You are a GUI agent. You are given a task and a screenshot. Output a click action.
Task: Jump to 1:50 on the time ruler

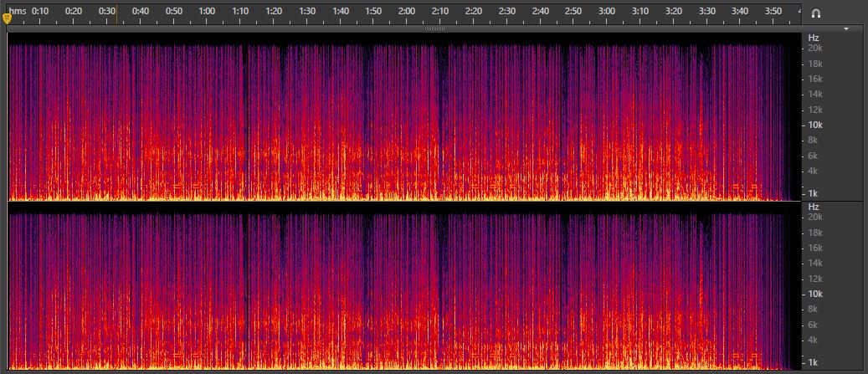(373, 11)
